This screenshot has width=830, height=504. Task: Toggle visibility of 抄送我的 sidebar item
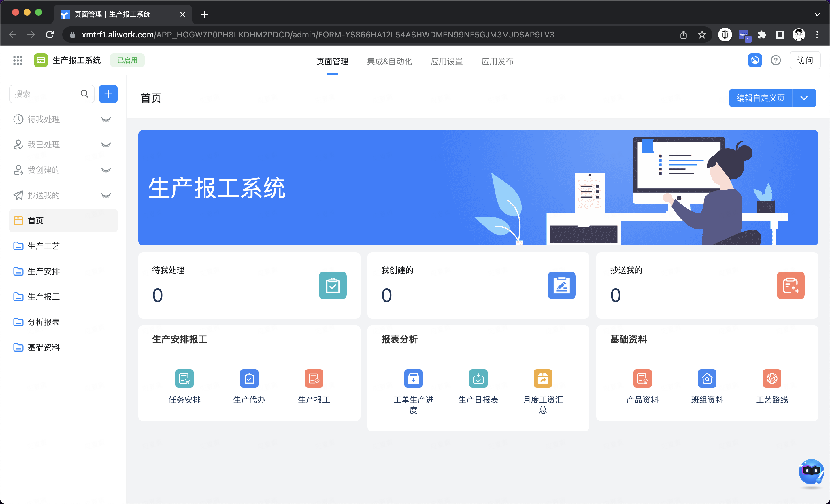106,195
